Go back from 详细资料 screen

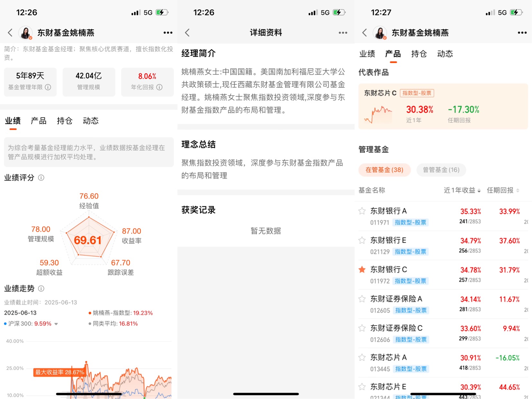pos(187,32)
